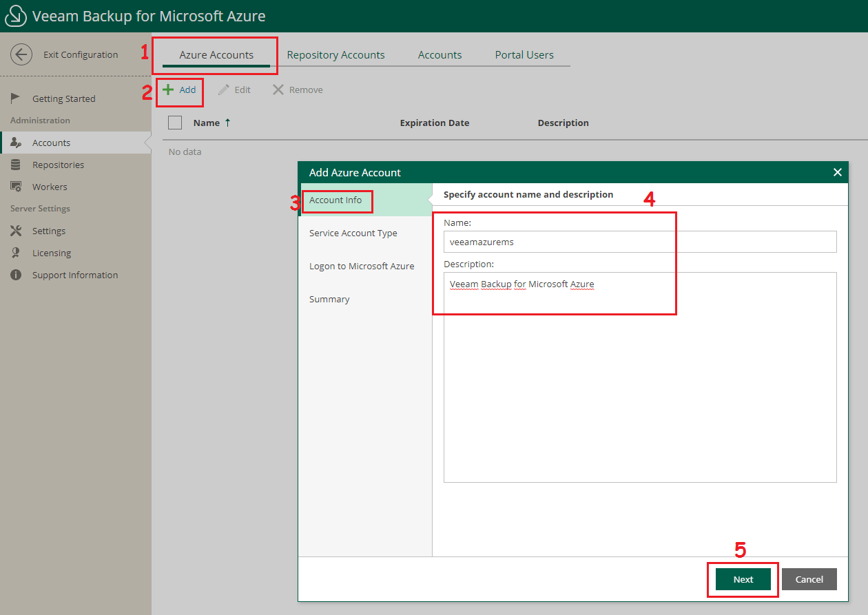Click the Name column sort arrow
The image size is (868, 615).
(x=227, y=123)
